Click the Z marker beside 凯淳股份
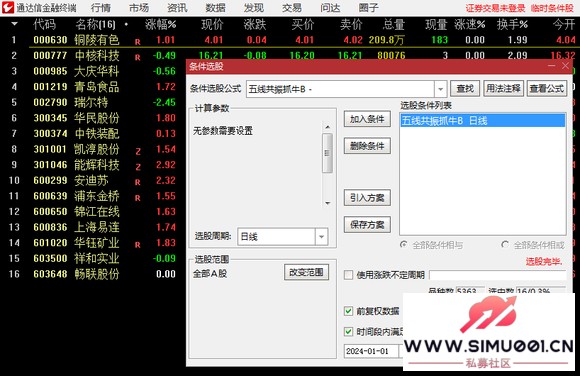580x376 pixels. tap(138, 151)
